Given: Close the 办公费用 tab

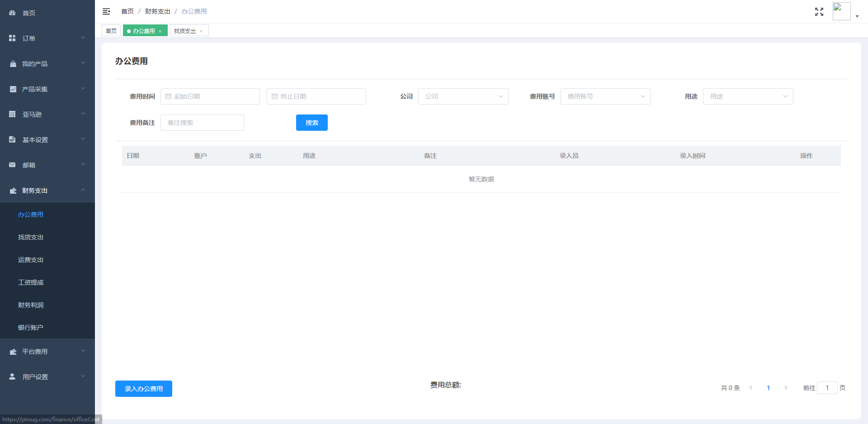Looking at the screenshot, I should [160, 31].
